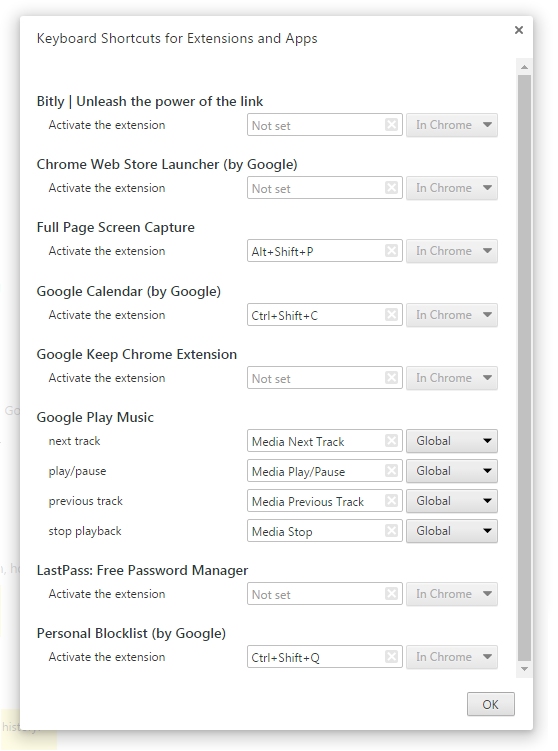Viewport: 558px width, 751px height.
Task: Open the Google Calendar scope dropdown
Action: (x=452, y=315)
